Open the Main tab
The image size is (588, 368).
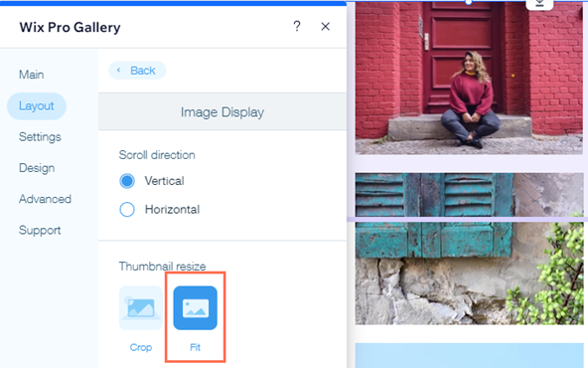tap(32, 75)
